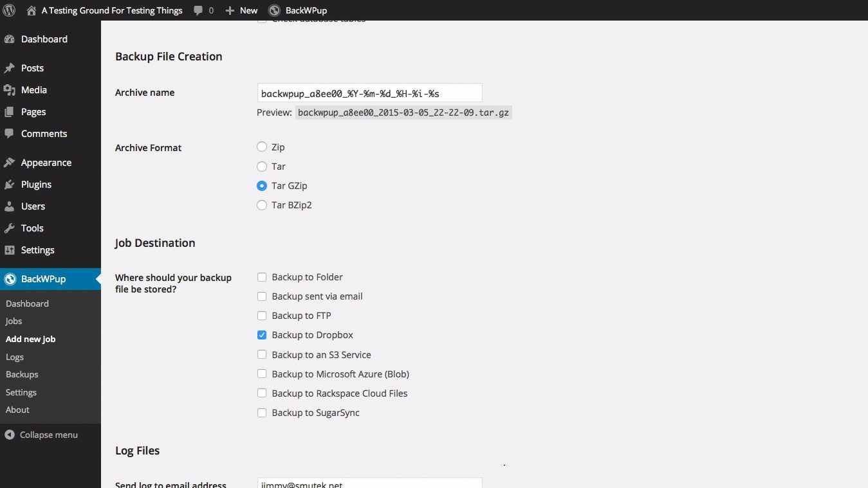Image resolution: width=868 pixels, height=488 pixels.
Task: Click the log email address field
Action: (369, 483)
